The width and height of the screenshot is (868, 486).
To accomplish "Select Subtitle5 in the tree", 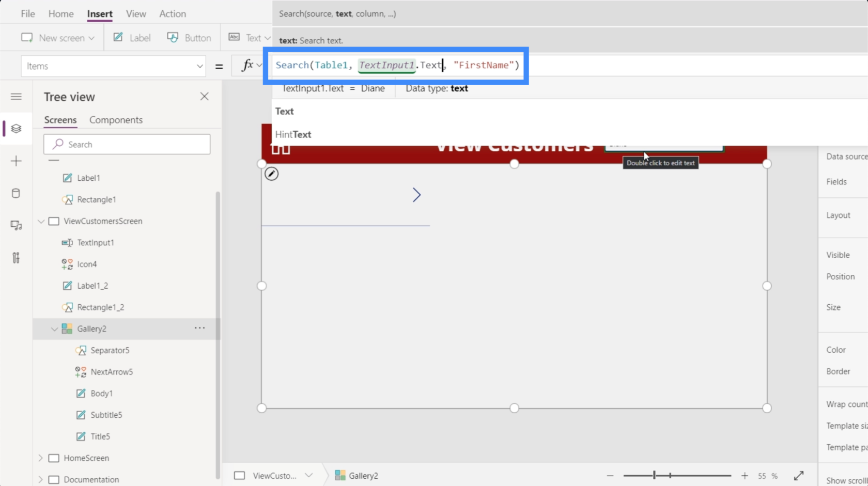I will tap(106, 415).
